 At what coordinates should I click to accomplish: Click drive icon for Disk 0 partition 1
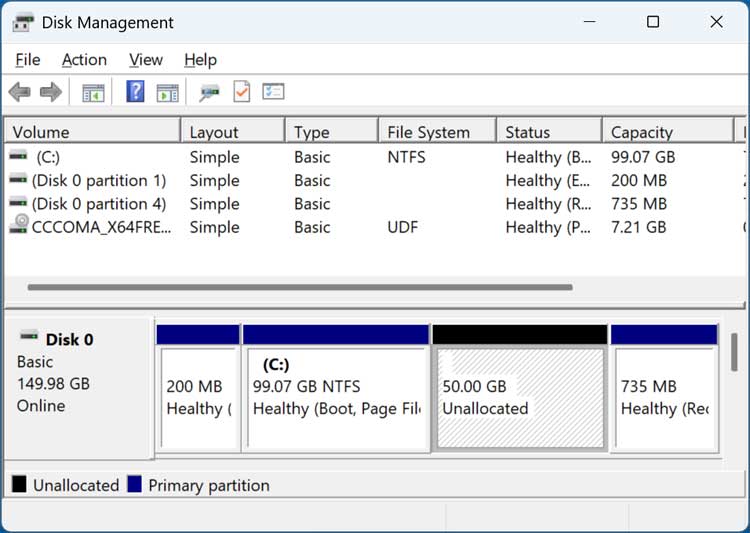tap(18, 179)
